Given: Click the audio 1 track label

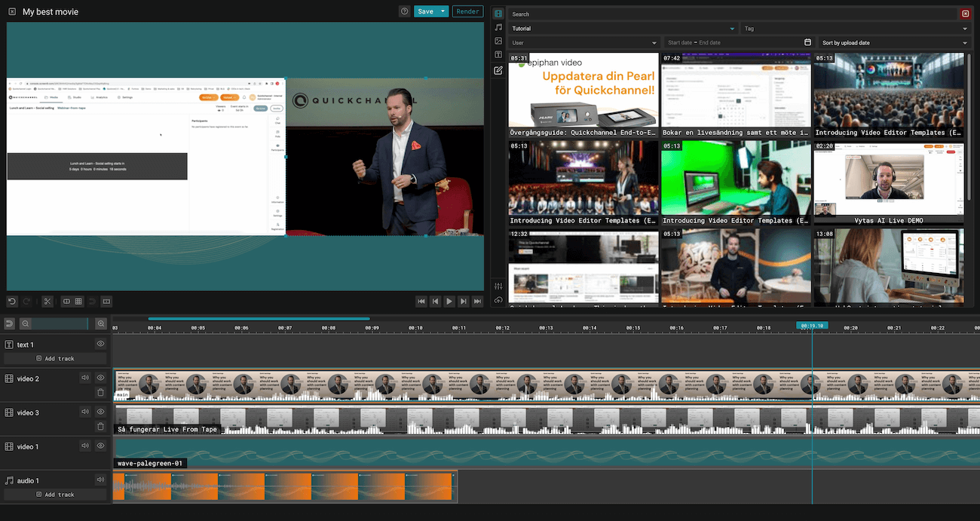Looking at the screenshot, I should pos(28,480).
